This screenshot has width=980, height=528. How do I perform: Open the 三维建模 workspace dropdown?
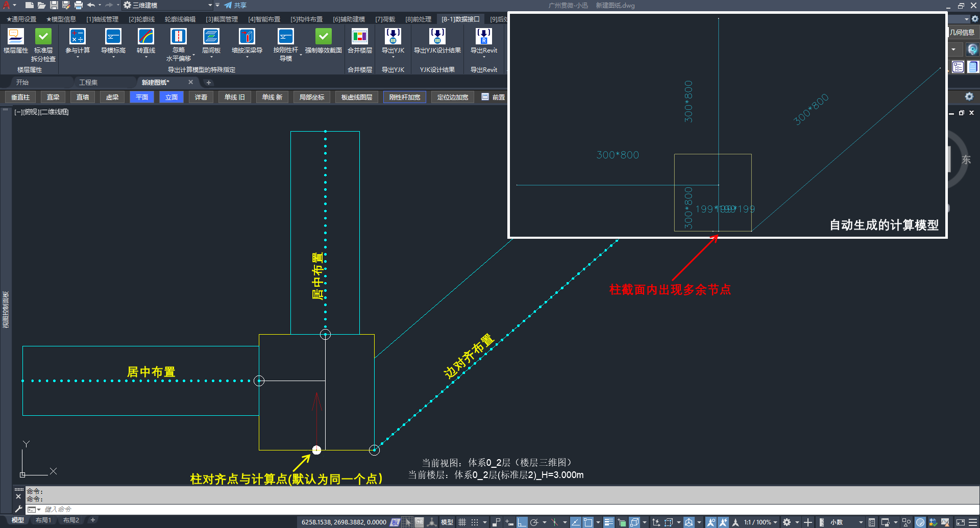[x=210, y=5]
